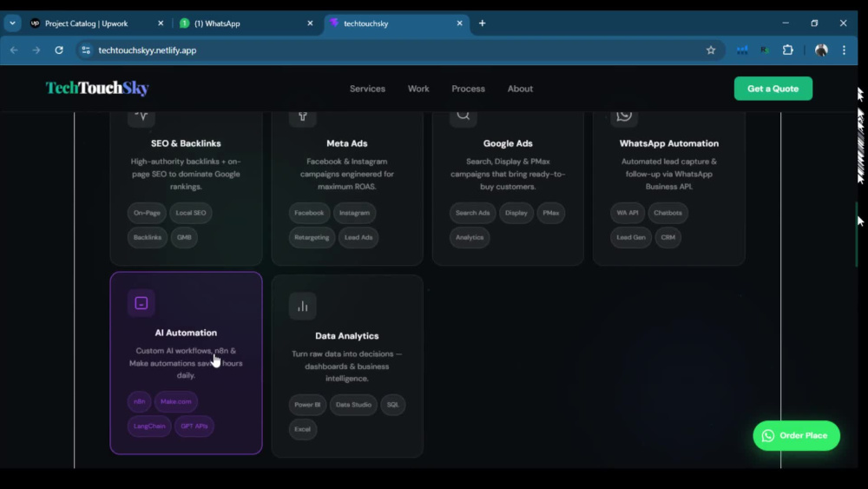Click the Make.com tag

pos(176,401)
